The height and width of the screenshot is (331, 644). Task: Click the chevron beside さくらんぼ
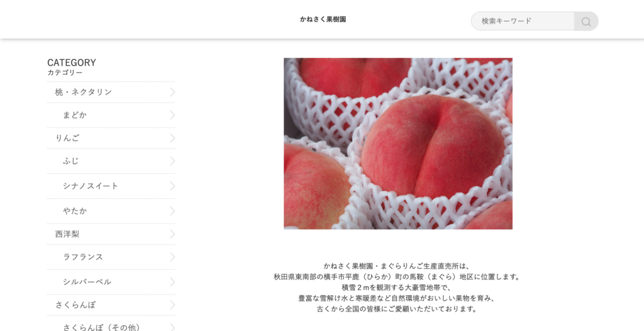pyautogui.click(x=172, y=305)
